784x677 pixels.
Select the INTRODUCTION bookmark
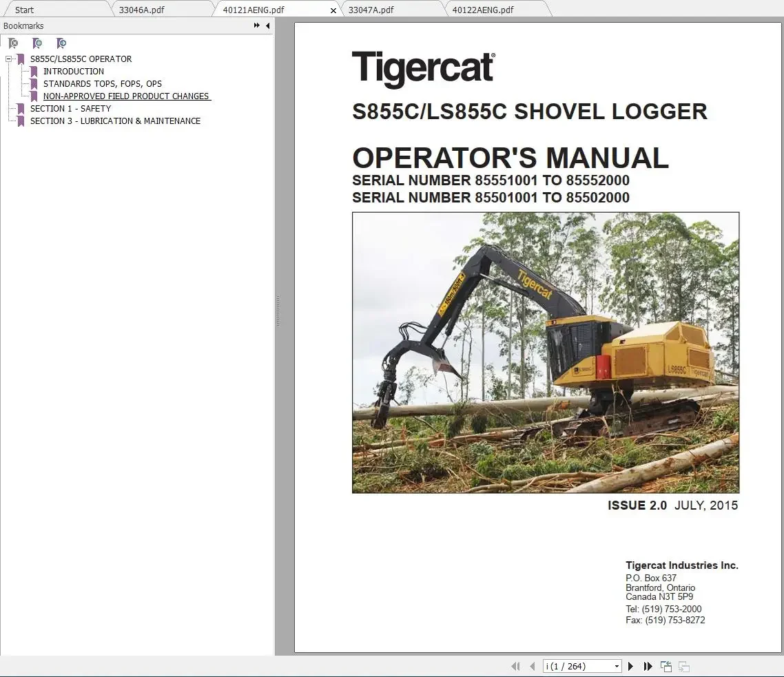point(74,71)
